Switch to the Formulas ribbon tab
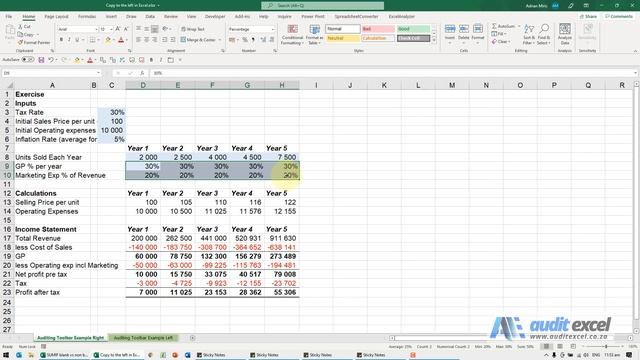The image size is (640, 360). click(x=87, y=17)
